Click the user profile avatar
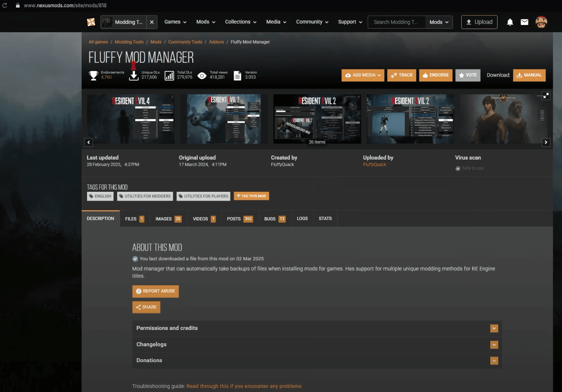The width and height of the screenshot is (562, 392). click(x=541, y=22)
